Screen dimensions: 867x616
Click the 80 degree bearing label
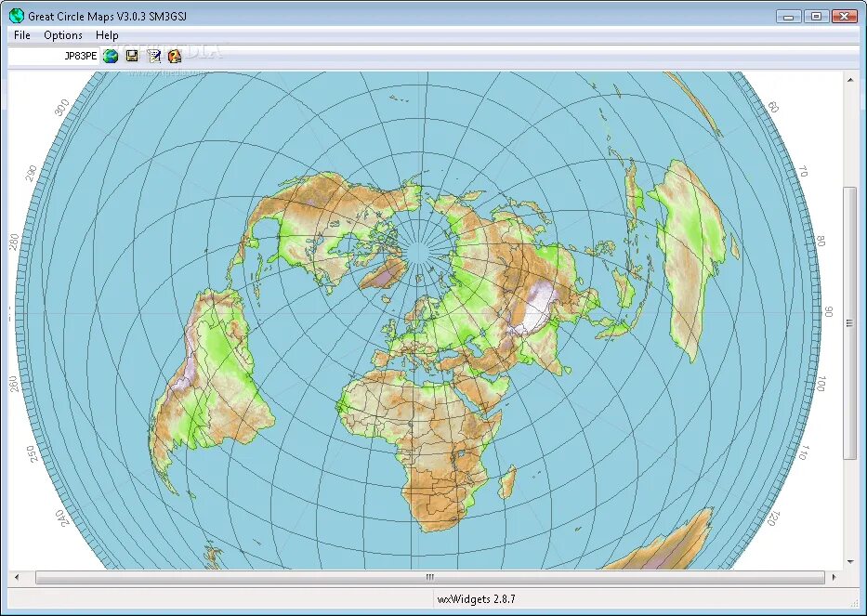click(x=821, y=242)
